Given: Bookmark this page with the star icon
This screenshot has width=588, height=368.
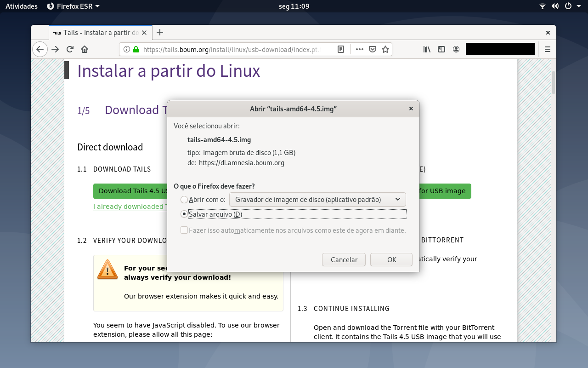Looking at the screenshot, I should 385,49.
